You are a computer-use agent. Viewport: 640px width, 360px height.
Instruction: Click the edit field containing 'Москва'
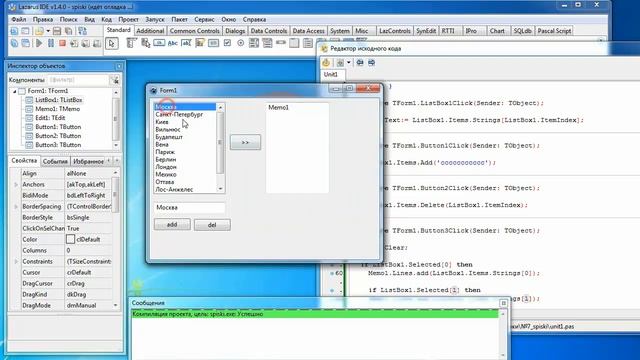pos(189,207)
